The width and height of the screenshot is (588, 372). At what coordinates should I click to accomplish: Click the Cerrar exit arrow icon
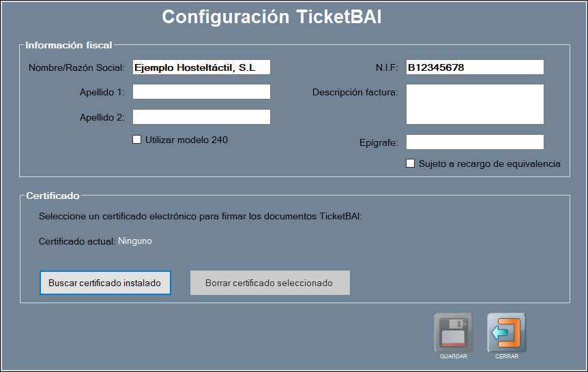point(506,332)
